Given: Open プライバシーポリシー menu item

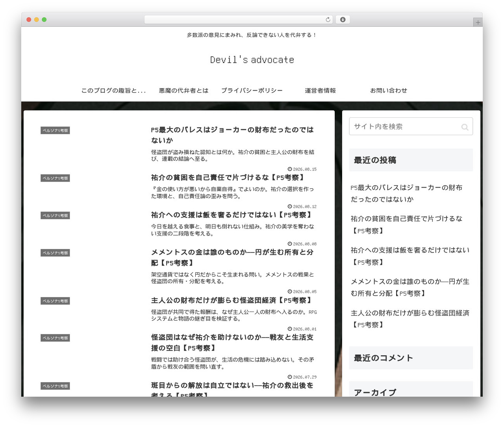Looking at the screenshot, I should tap(252, 91).
